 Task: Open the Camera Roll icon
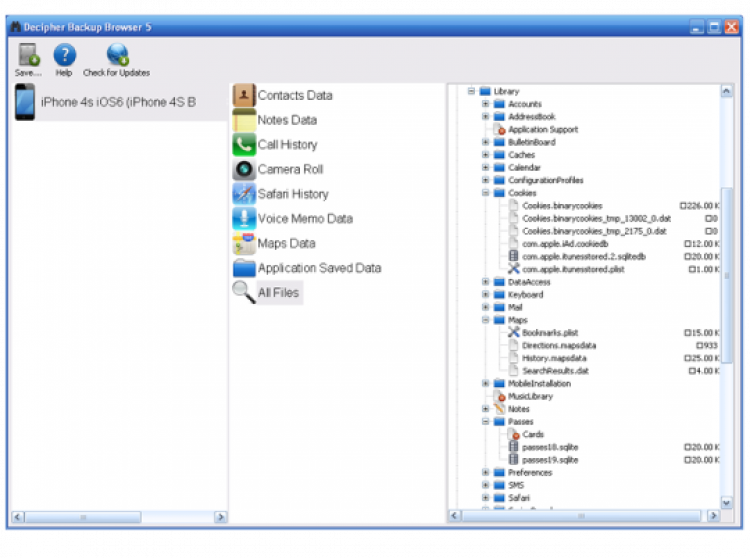(244, 169)
